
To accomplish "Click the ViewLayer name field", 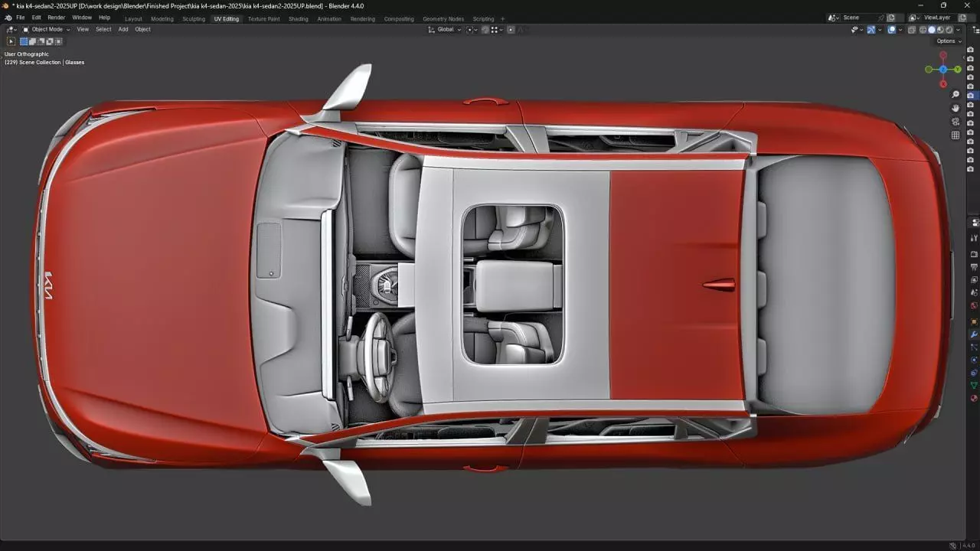I will point(938,18).
